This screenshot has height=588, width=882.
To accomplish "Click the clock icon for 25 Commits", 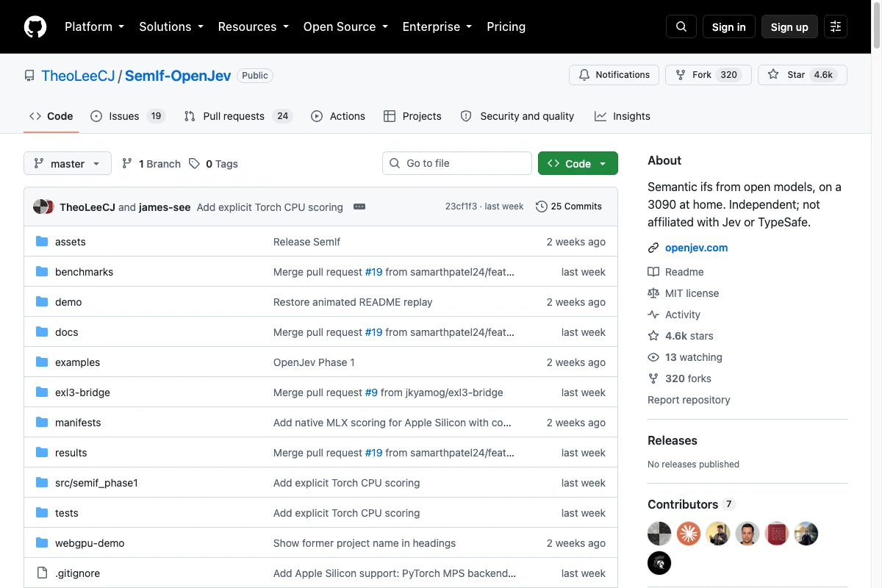I will (542, 207).
